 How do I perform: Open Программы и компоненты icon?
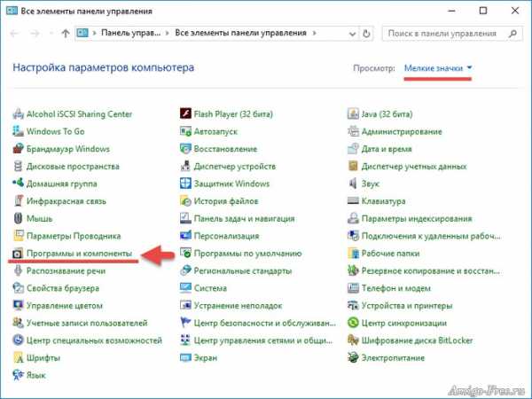pyautogui.click(x=18, y=253)
